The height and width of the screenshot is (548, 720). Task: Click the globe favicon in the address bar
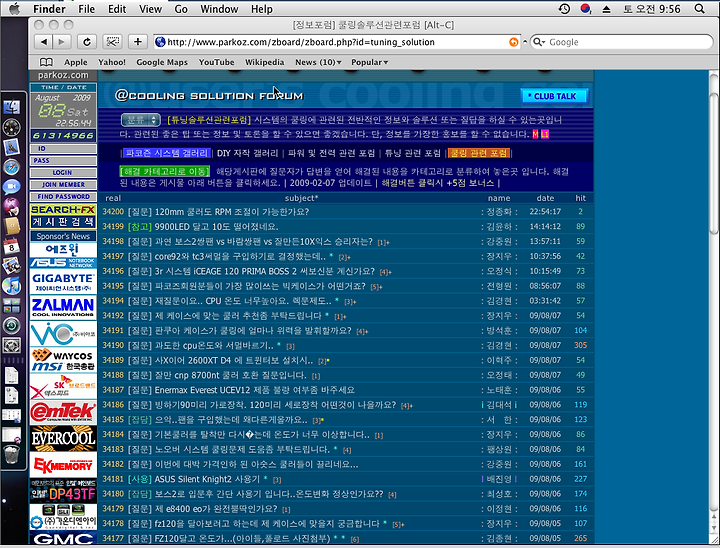[160, 42]
